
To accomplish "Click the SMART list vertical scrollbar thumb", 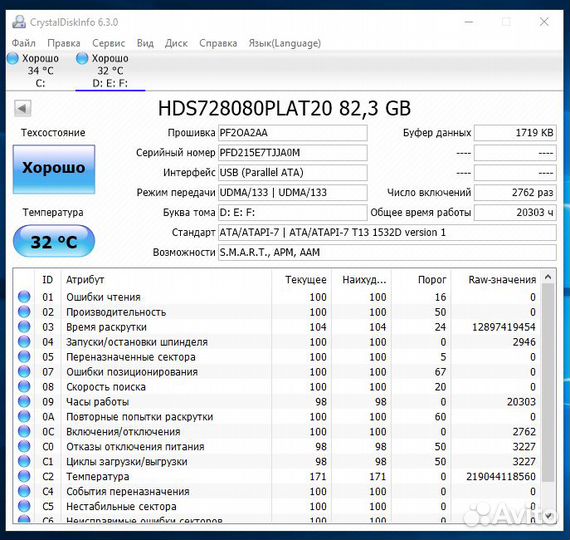I will tap(548, 383).
